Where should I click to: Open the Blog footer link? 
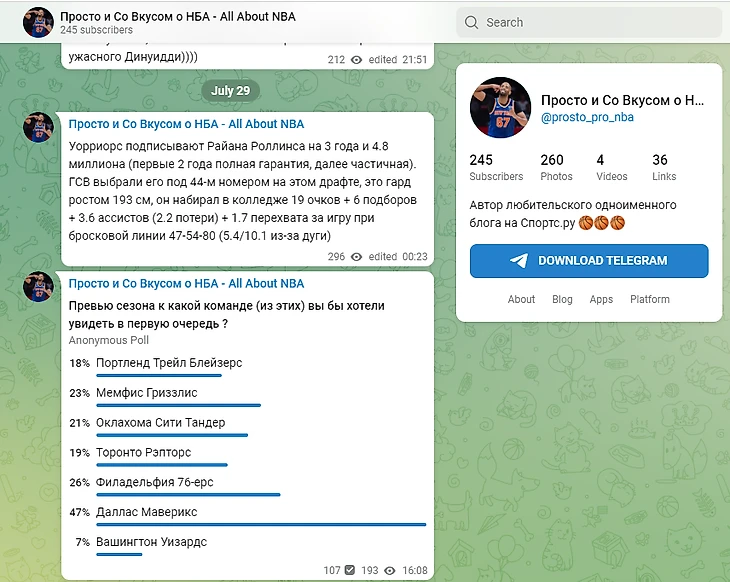click(562, 299)
